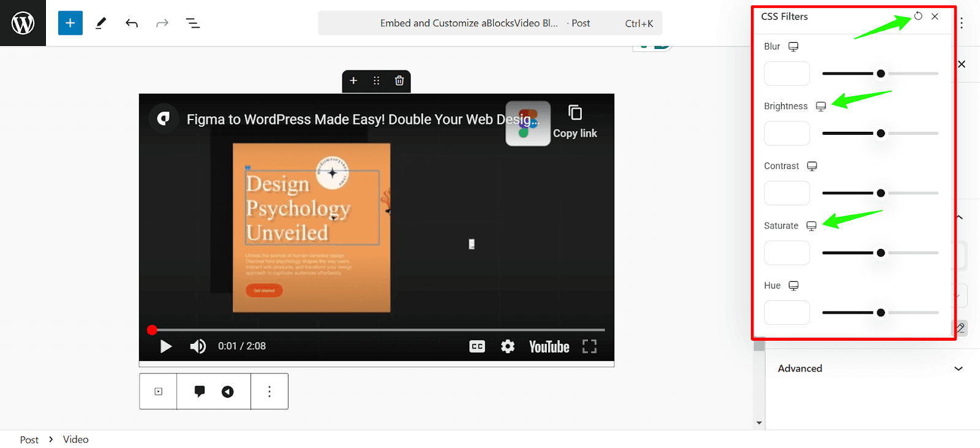This screenshot has width=980, height=448.
Task: Click the Hue slider handle
Action: coord(881,313)
